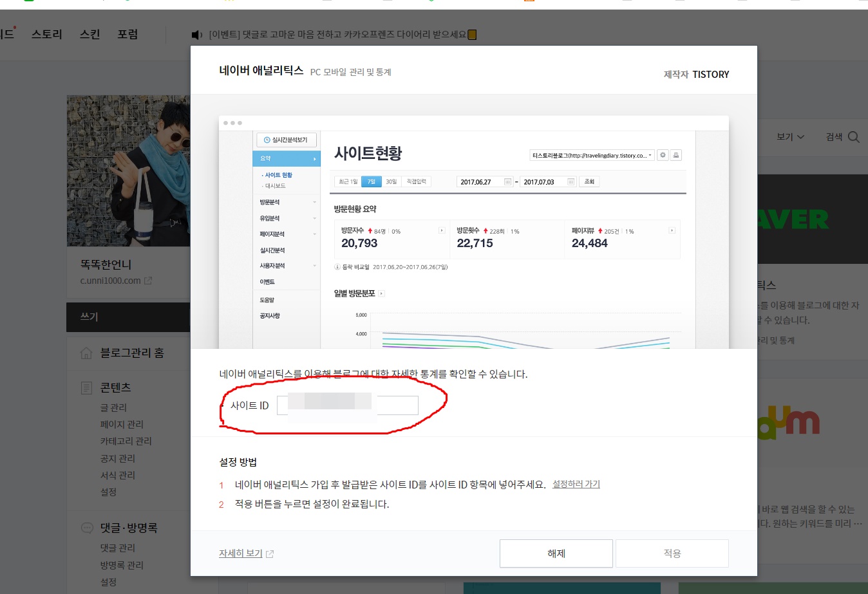Image resolution: width=868 pixels, height=594 pixels.
Task: Click the speaker announcement icon
Action: [x=196, y=35]
